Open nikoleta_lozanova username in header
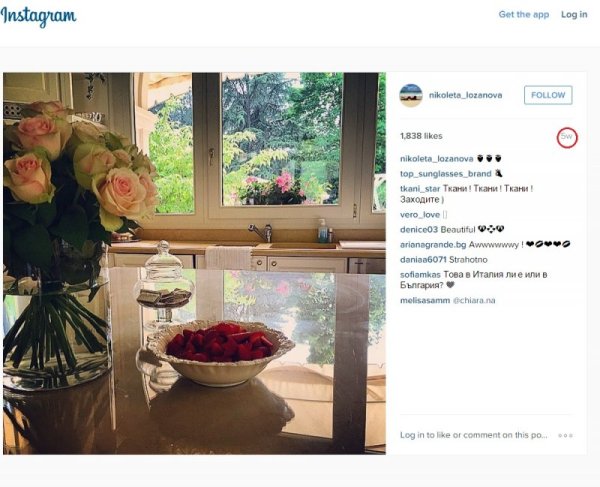This screenshot has height=487, width=600. coord(465,95)
